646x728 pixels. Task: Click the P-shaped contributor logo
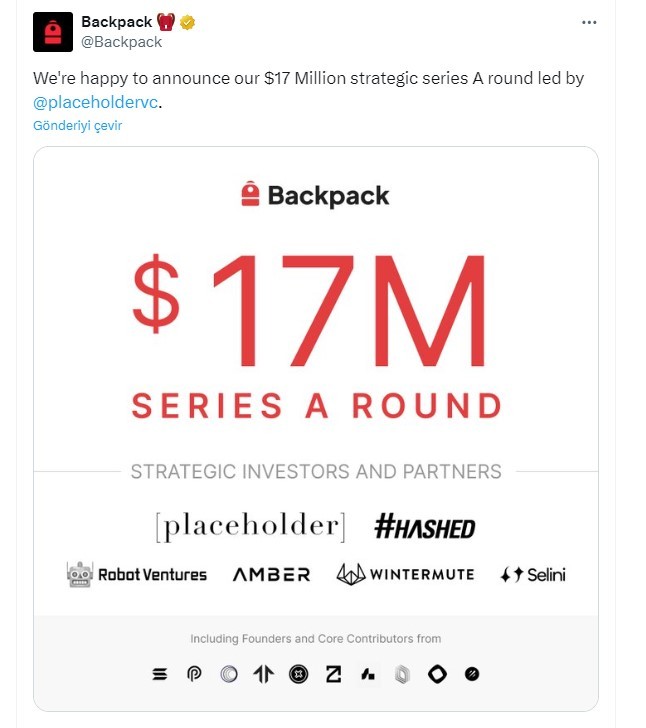tap(194, 674)
